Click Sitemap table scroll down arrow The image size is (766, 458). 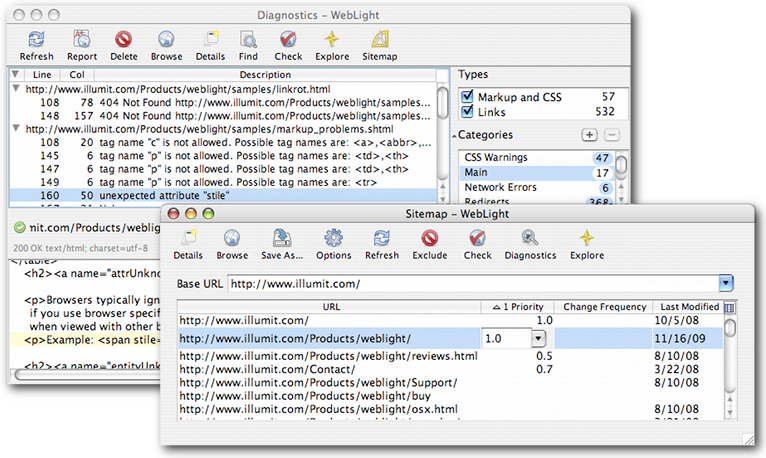tap(730, 412)
